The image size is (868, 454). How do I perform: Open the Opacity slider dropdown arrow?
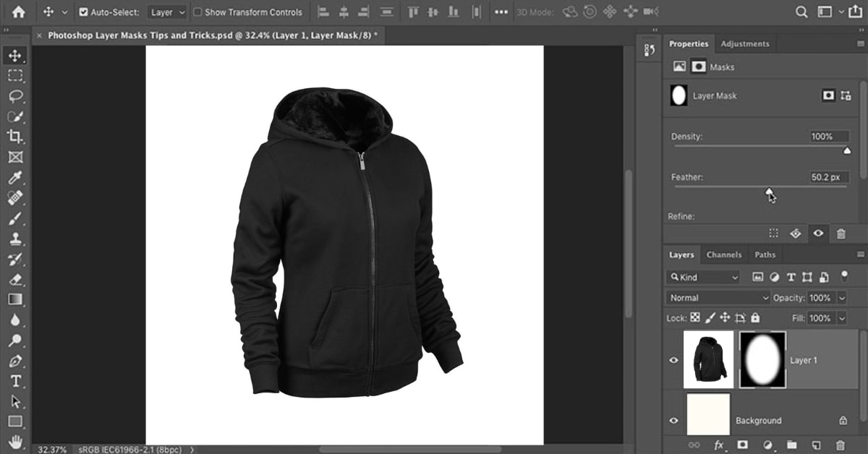click(x=842, y=298)
